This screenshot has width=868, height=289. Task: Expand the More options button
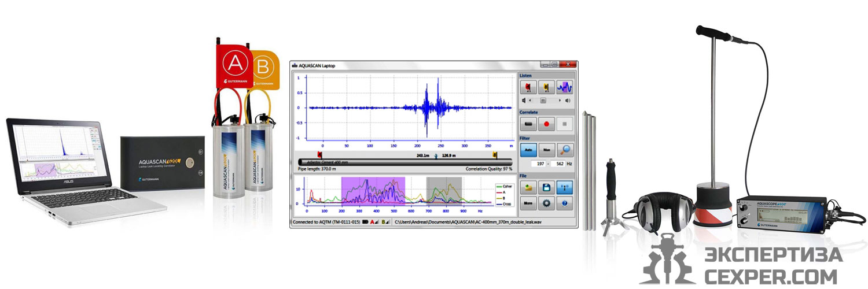[528, 203]
